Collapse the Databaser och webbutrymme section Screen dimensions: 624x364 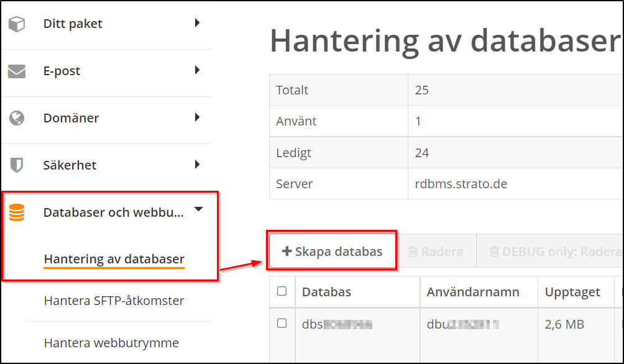coord(198,210)
